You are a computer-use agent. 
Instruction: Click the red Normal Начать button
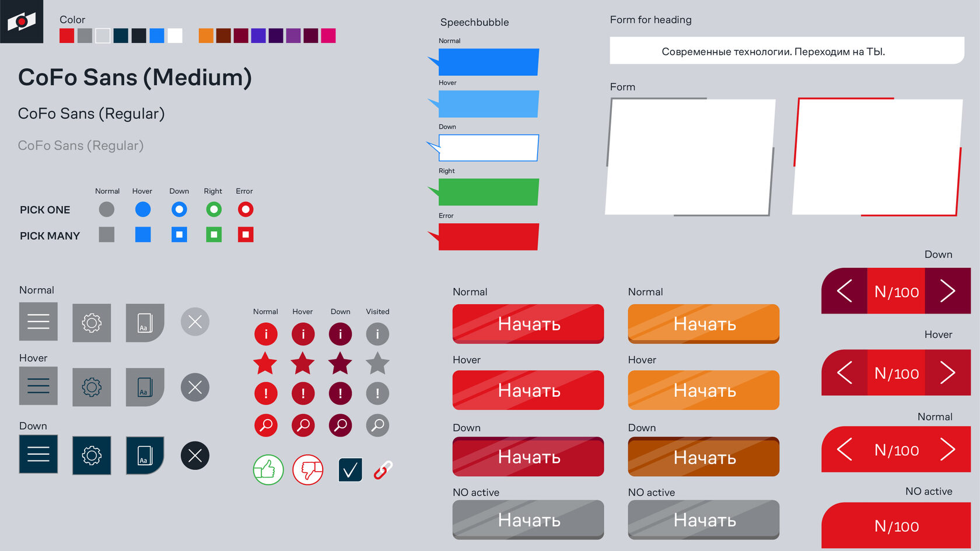(528, 324)
